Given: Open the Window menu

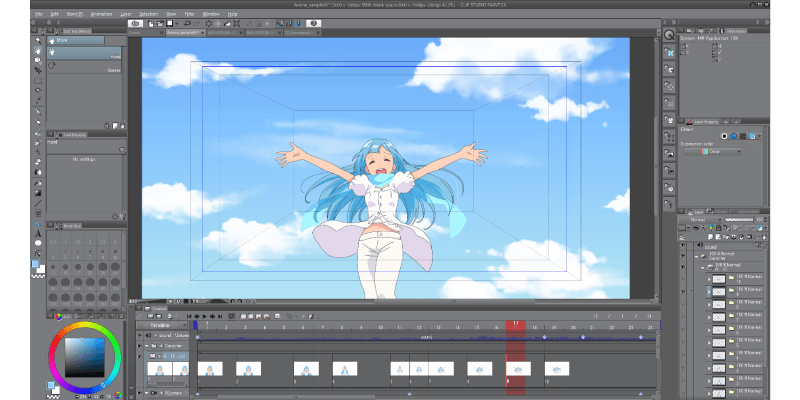Looking at the screenshot, I should pos(211,14).
